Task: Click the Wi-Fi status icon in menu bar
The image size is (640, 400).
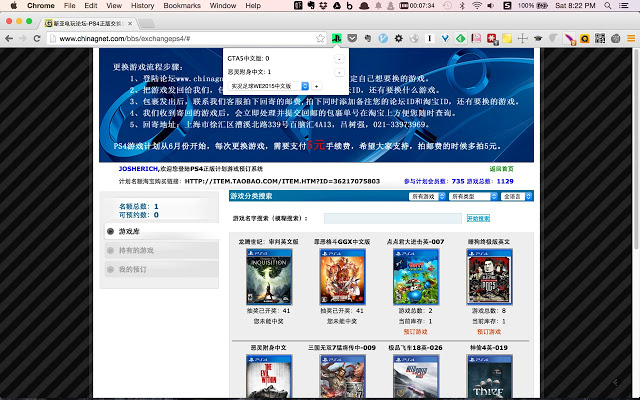Action: coord(476,6)
